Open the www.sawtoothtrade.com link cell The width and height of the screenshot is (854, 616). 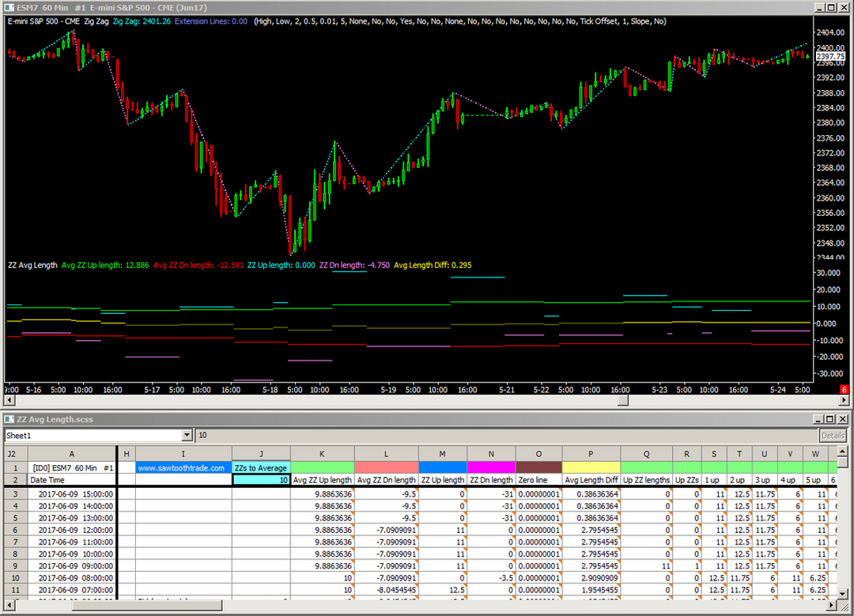click(x=183, y=468)
